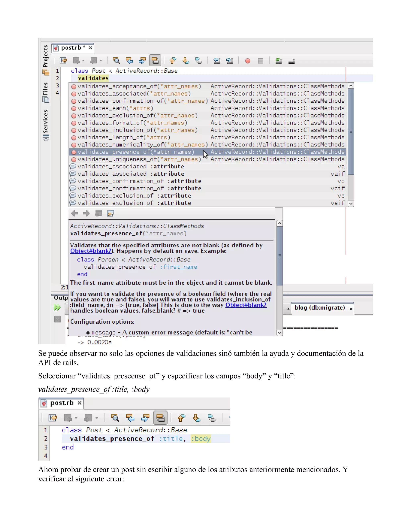Select validates_associated(*attr_names) completion entry
411x532 pixels.
point(207,94)
